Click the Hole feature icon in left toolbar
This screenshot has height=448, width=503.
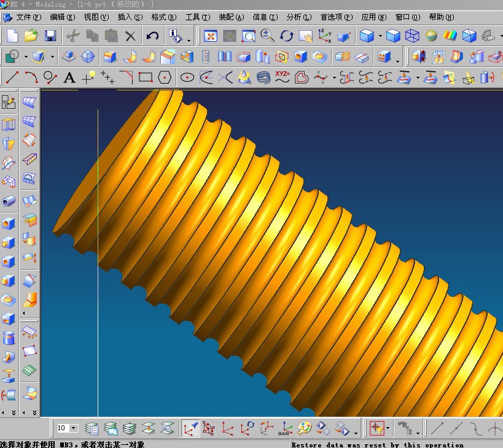tap(9, 224)
